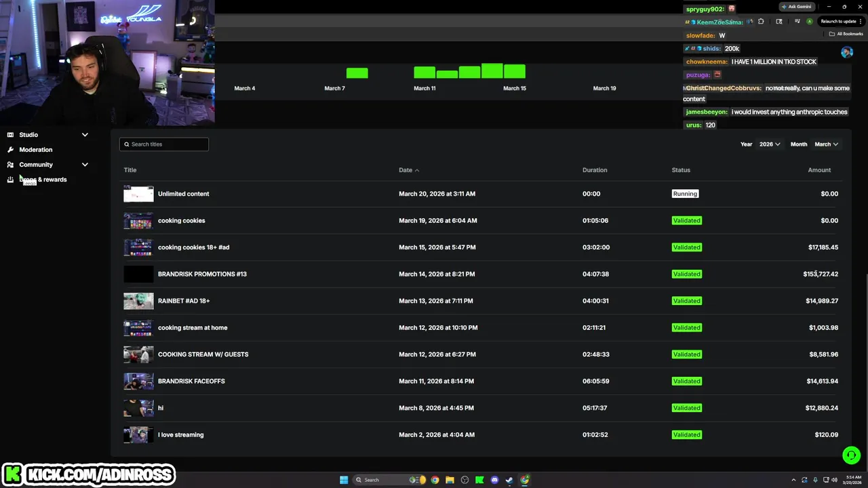
Task: Click the Status column header
Action: tap(681, 170)
